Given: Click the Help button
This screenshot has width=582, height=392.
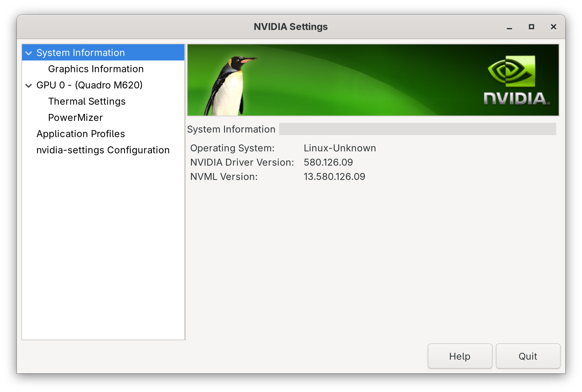Looking at the screenshot, I should (x=460, y=356).
